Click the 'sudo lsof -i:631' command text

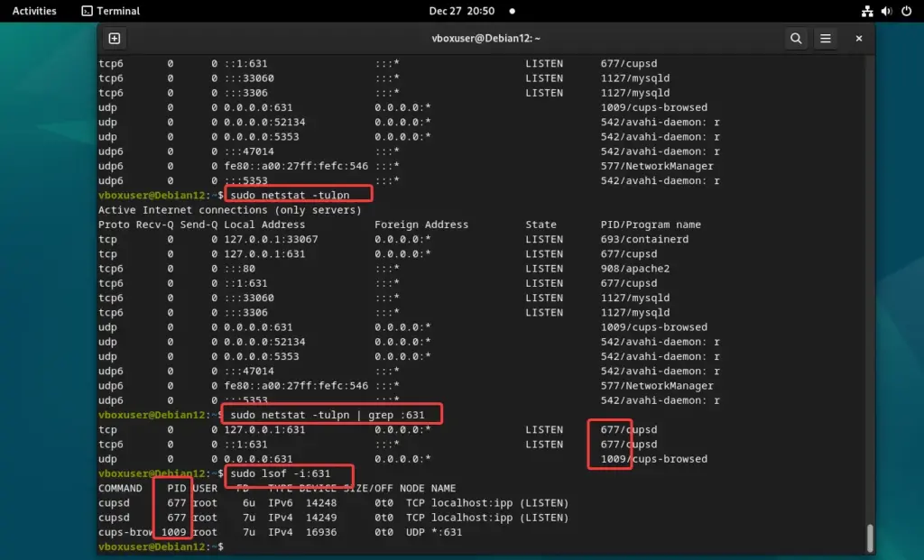coord(280,473)
